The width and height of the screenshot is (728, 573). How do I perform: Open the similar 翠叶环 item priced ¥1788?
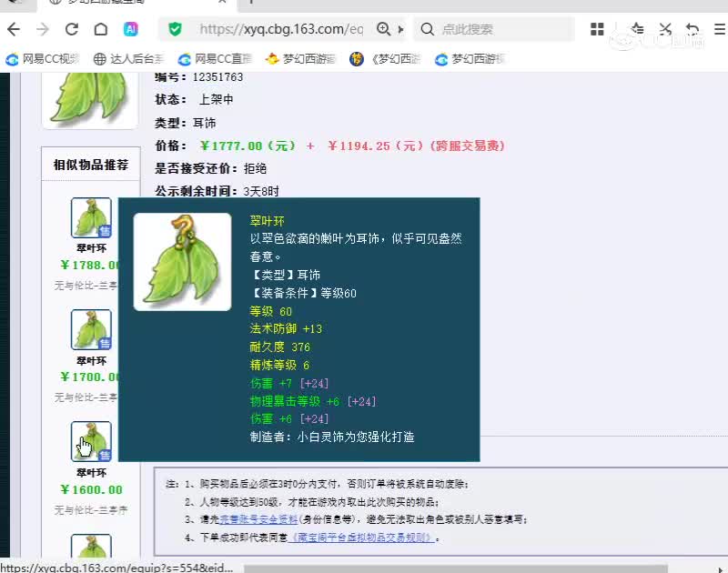click(91, 218)
